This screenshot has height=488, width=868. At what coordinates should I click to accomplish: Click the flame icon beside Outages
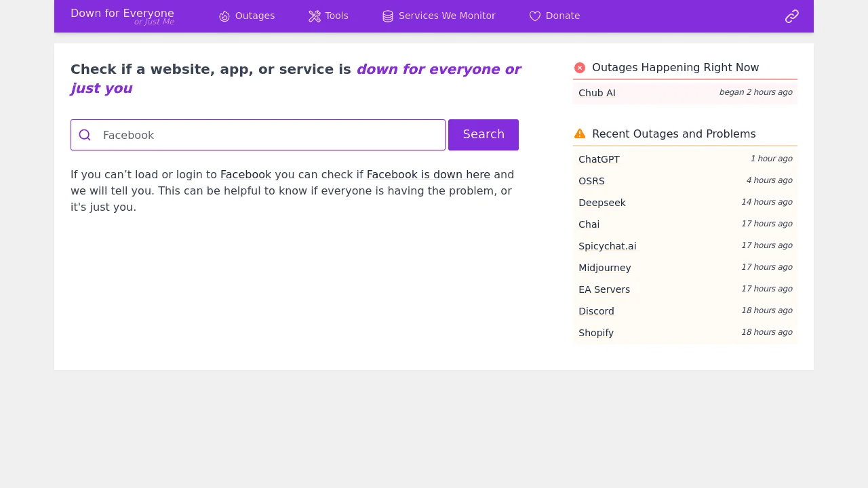[224, 16]
